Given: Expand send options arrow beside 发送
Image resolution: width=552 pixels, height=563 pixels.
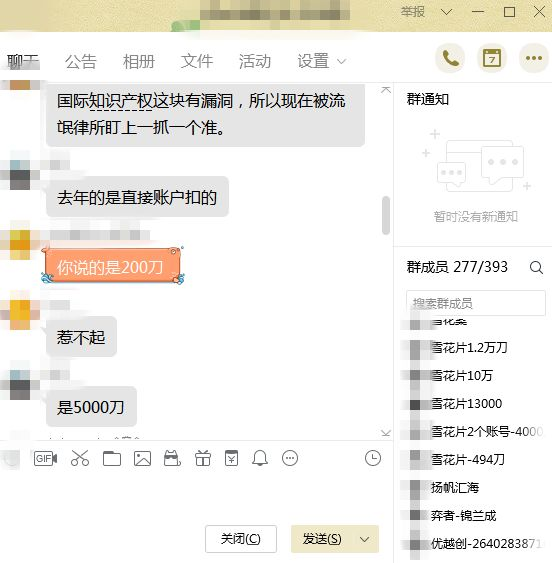Looking at the screenshot, I should tap(365, 539).
